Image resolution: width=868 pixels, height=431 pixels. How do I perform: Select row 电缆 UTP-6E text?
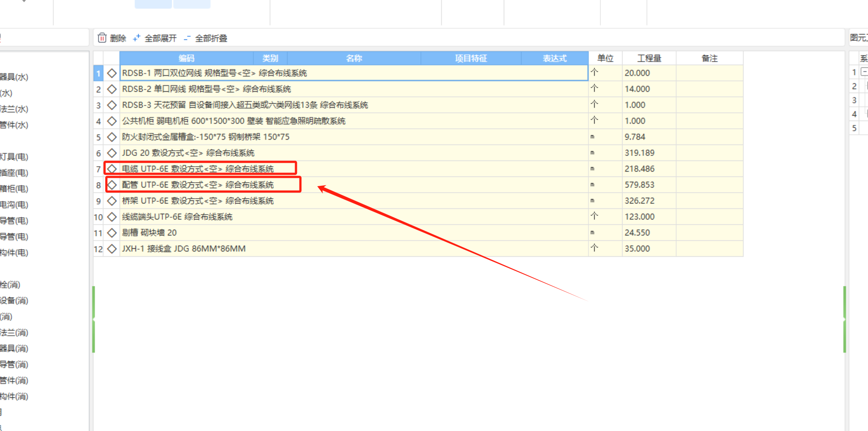pyautogui.click(x=198, y=169)
